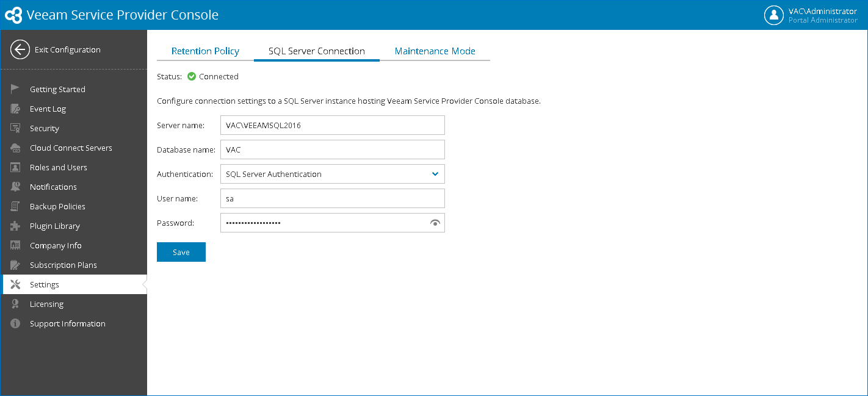This screenshot has height=396, width=868.
Task: Click the 'Authentication:' label
Action: point(185,174)
